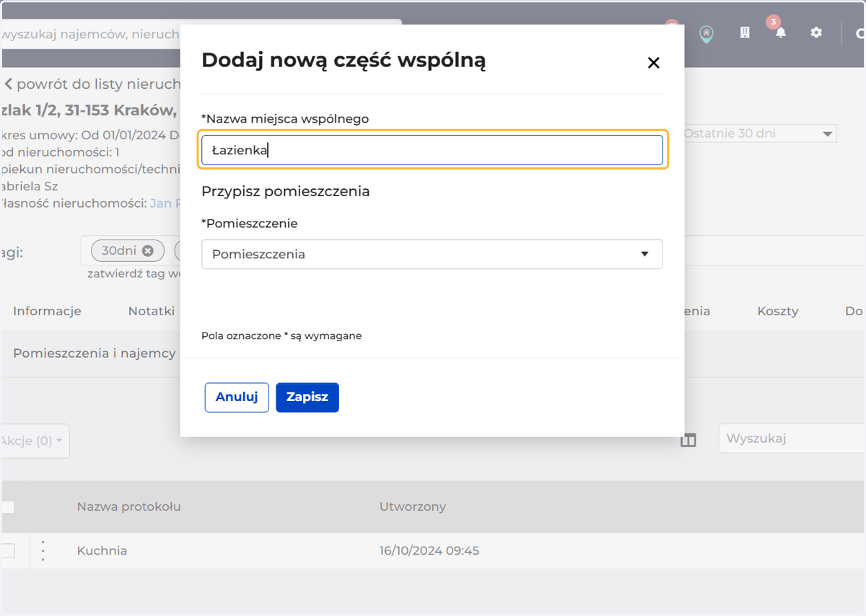Click the Anuluj button
866x616 pixels.
237,397
